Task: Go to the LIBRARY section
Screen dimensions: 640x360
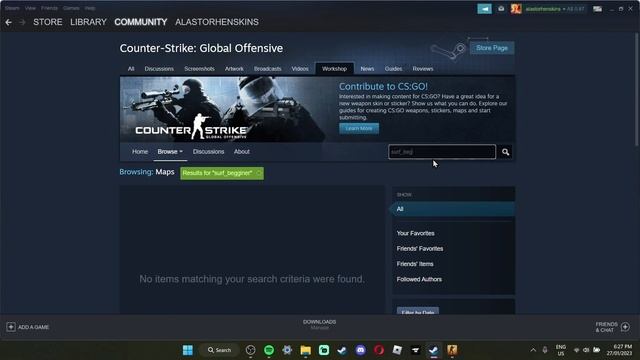Action: pos(88,22)
